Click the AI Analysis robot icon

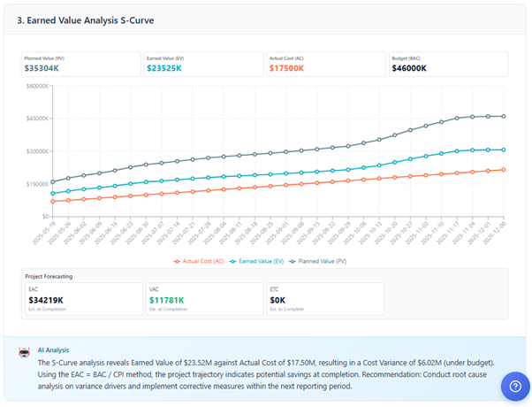tap(25, 351)
